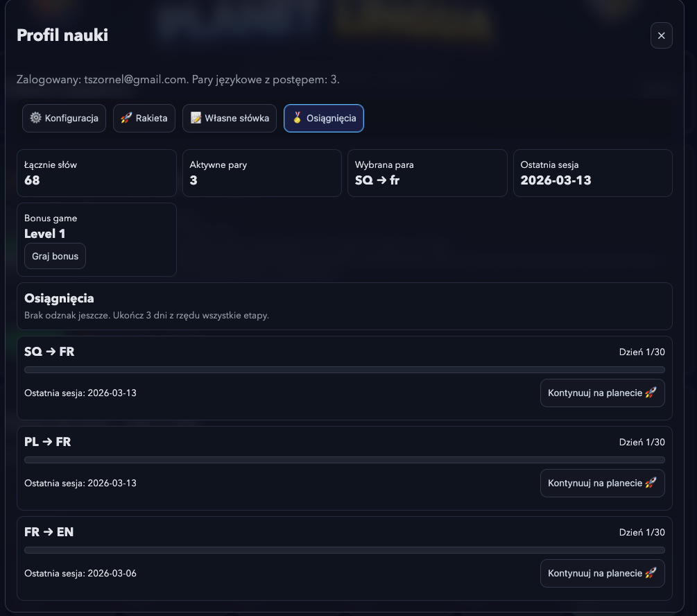Continue on planet for FR → EN
The image size is (697, 616).
[602, 573]
